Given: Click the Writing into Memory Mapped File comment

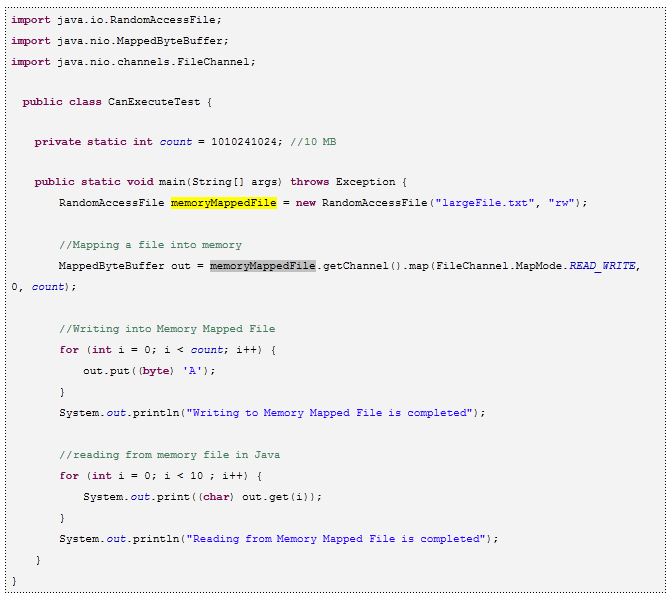Looking at the screenshot, I should (x=166, y=329).
